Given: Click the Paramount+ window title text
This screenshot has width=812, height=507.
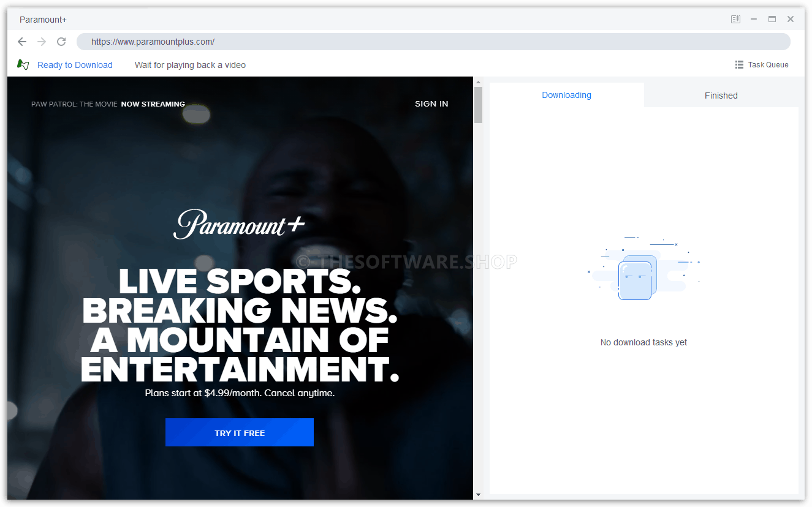Looking at the screenshot, I should pos(43,20).
